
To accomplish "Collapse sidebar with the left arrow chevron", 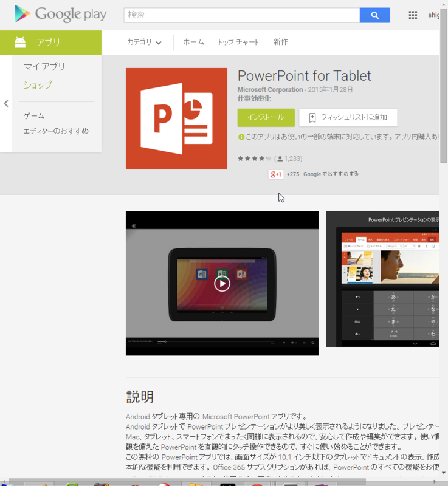I will pyautogui.click(x=6, y=103).
